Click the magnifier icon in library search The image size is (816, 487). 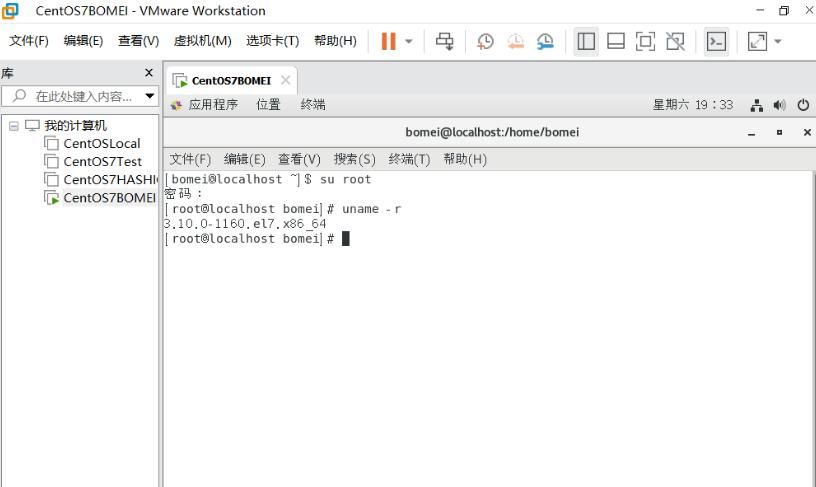[x=19, y=96]
